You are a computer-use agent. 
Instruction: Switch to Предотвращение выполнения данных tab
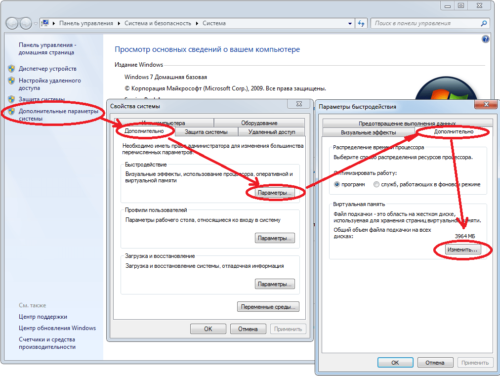(x=407, y=123)
